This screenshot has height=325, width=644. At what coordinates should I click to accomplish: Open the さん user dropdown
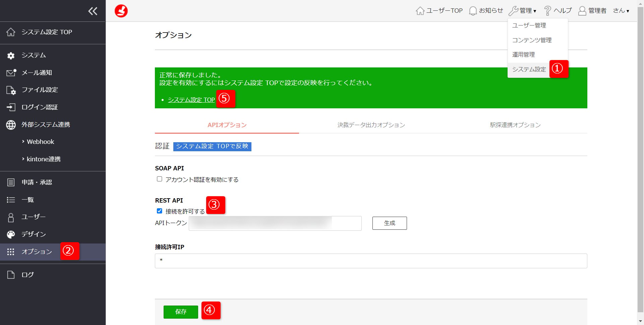coord(621,11)
